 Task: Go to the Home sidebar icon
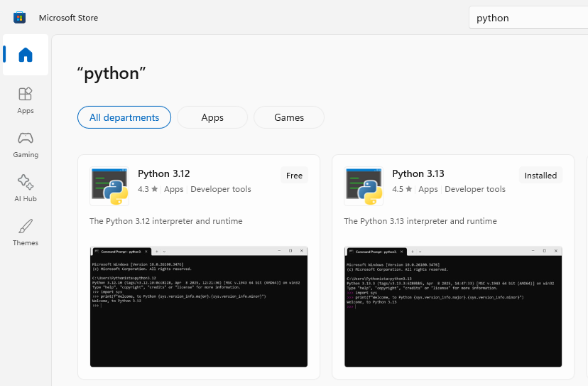pos(26,55)
